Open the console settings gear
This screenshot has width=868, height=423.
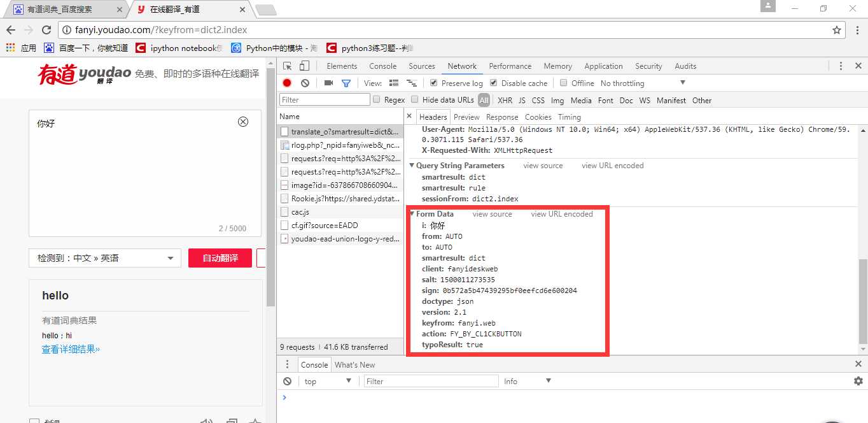coord(858,381)
